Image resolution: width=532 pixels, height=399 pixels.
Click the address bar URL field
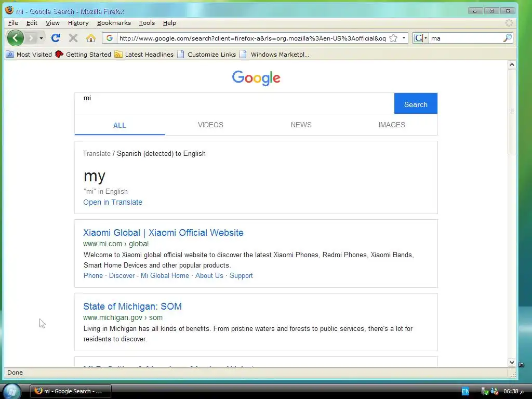point(252,38)
